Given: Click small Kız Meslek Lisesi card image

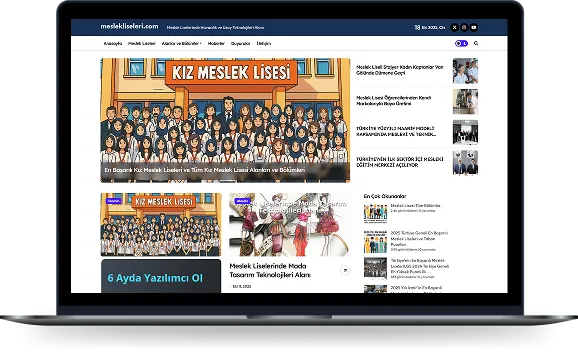Looking at the screenshot, I should pyautogui.click(x=161, y=225).
